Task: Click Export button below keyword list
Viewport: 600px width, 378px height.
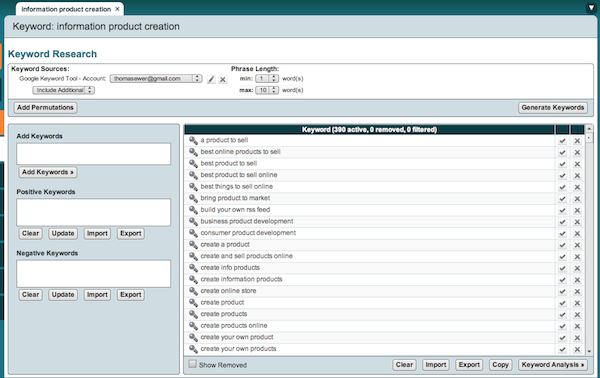Action: [469, 365]
